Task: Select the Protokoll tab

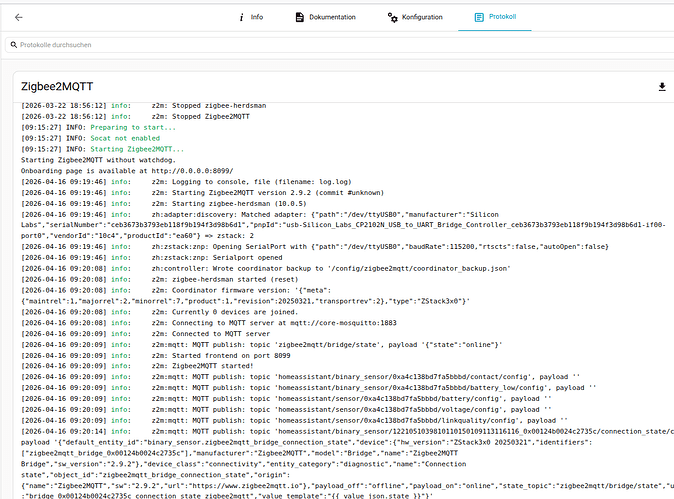Action: 495,17
